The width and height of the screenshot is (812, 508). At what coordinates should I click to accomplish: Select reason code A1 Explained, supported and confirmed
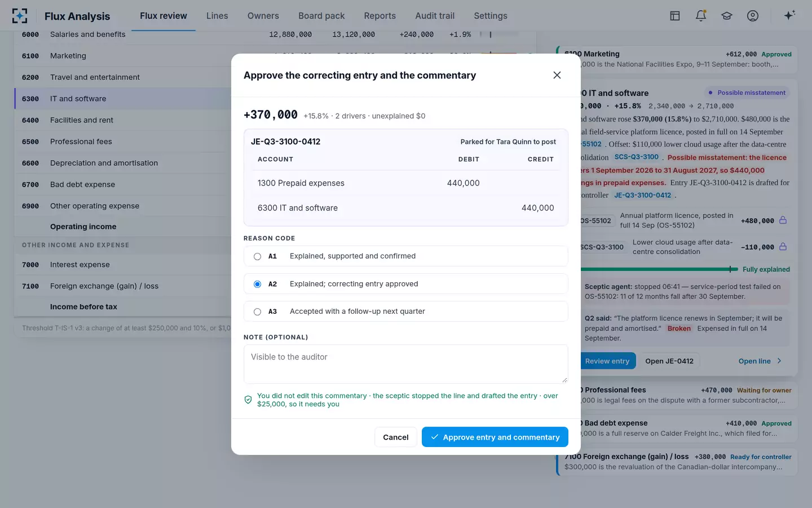[406, 256]
